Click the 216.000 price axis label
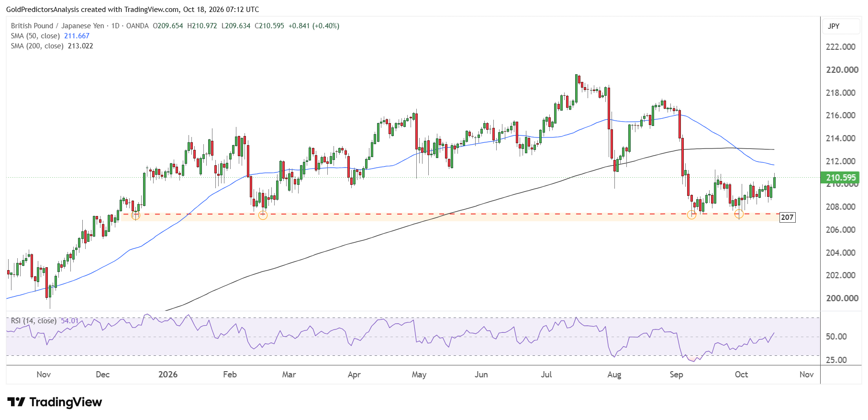The height and width of the screenshot is (420, 868). pyautogui.click(x=841, y=115)
